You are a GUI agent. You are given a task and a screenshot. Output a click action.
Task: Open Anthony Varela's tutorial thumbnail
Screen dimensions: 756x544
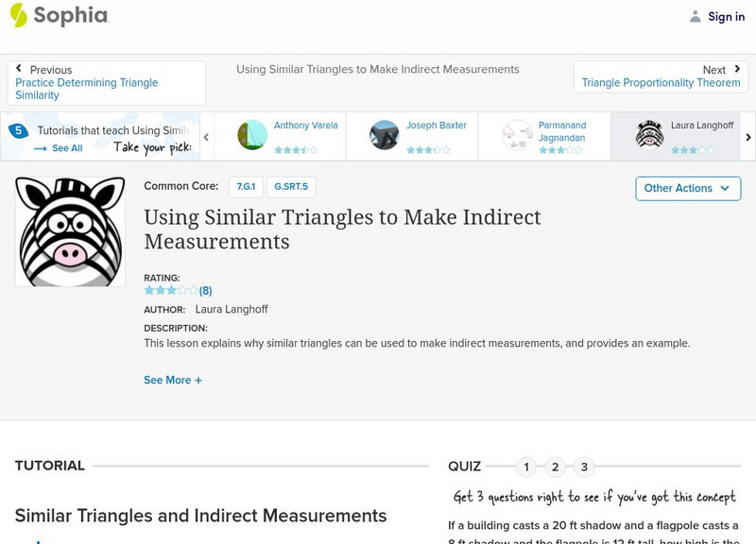252,135
